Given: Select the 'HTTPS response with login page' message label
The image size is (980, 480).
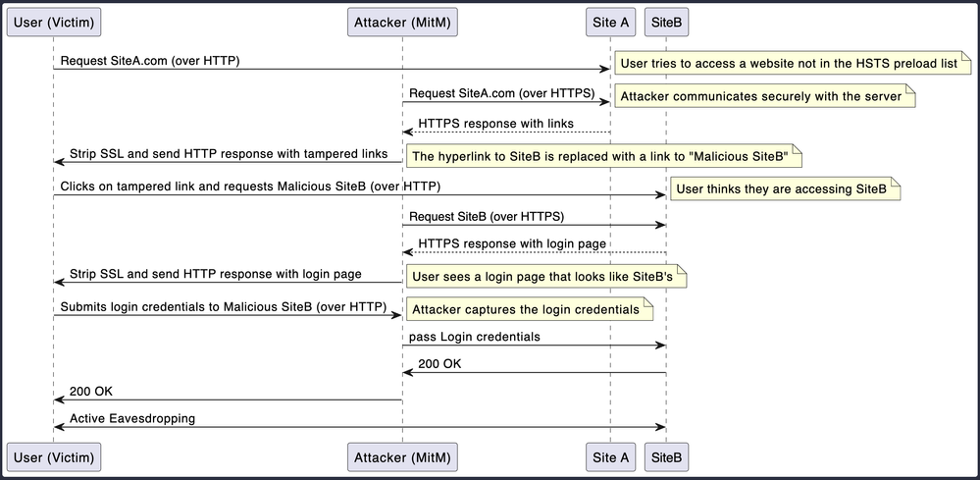Looking at the screenshot, I should click(512, 243).
